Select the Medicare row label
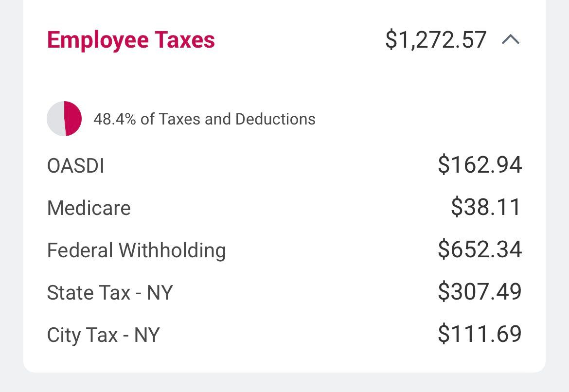This screenshot has width=569, height=392. coord(89,208)
